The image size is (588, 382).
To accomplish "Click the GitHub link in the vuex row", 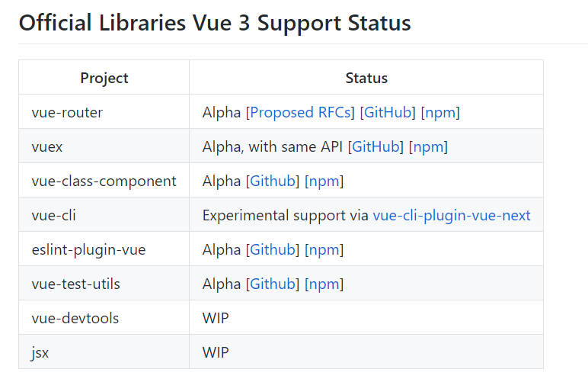I will [376, 146].
